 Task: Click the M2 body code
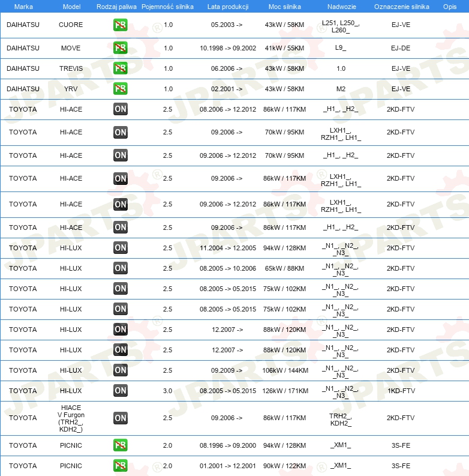(x=341, y=89)
